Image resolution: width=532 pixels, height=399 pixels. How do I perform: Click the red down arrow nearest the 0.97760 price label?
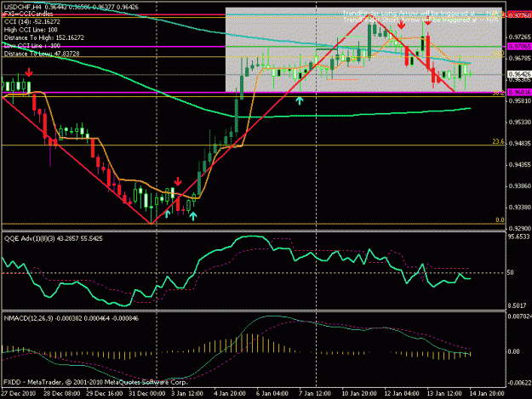click(x=428, y=21)
